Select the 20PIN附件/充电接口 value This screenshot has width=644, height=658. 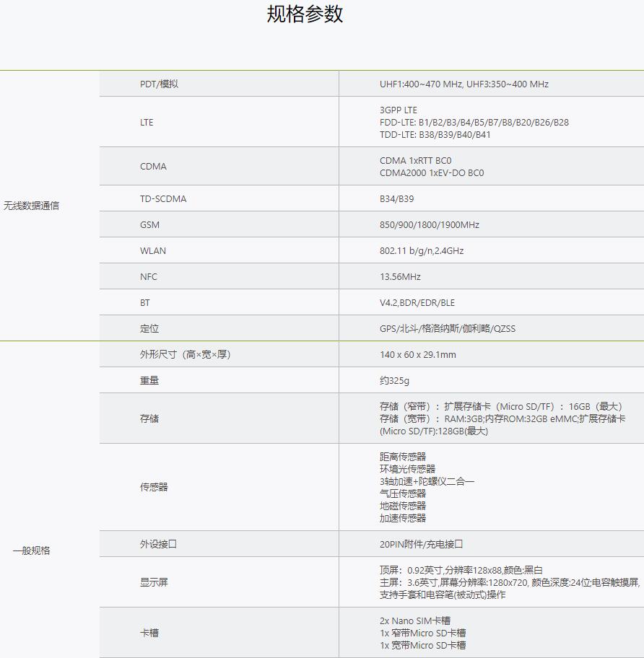coord(421,544)
